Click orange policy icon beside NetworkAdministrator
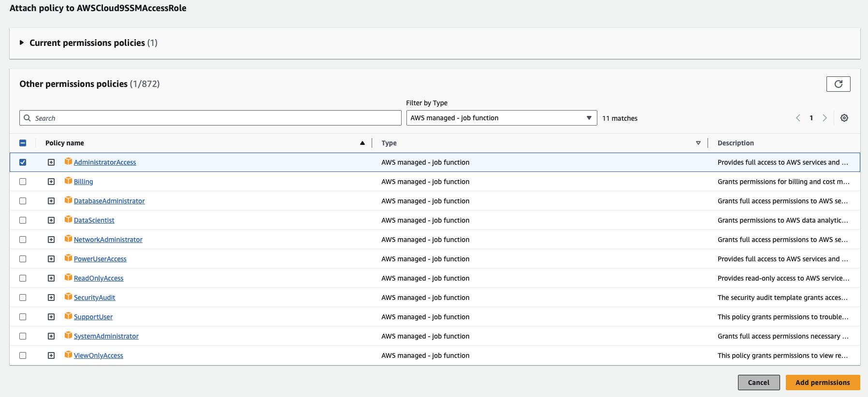The height and width of the screenshot is (397, 868). 68,239
